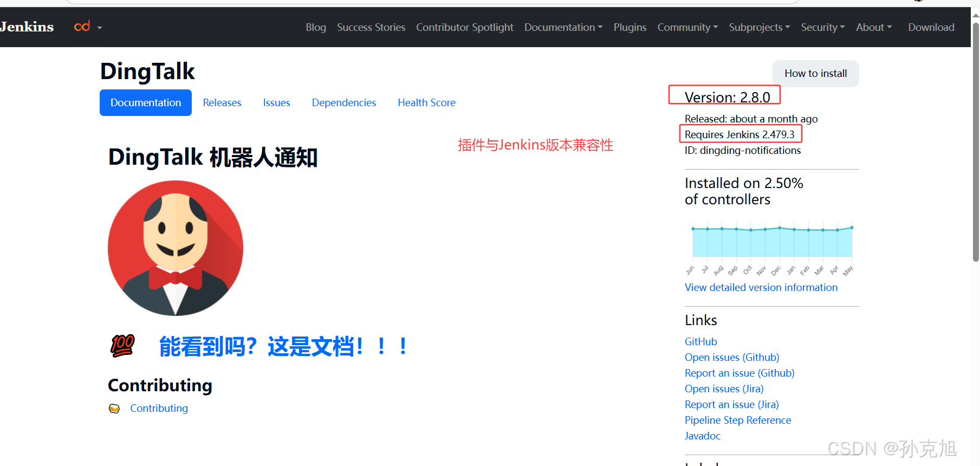Open the Jenkins home logo

click(x=27, y=27)
